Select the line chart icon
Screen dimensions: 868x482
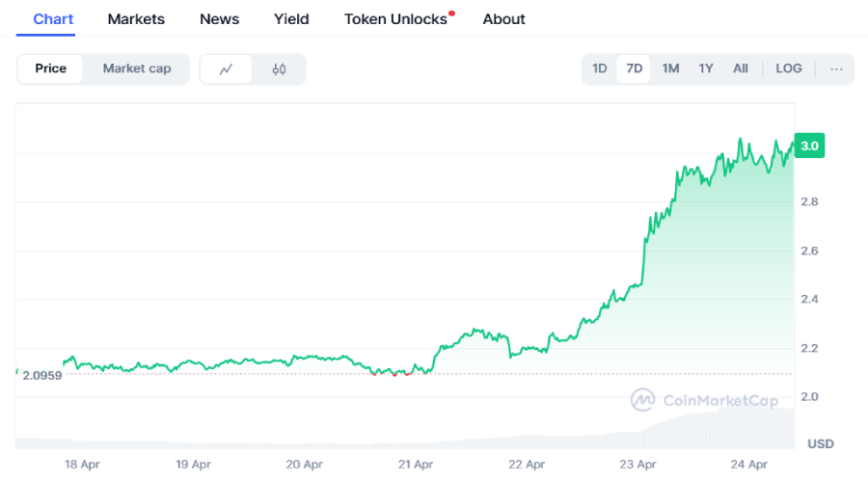pyautogui.click(x=227, y=69)
